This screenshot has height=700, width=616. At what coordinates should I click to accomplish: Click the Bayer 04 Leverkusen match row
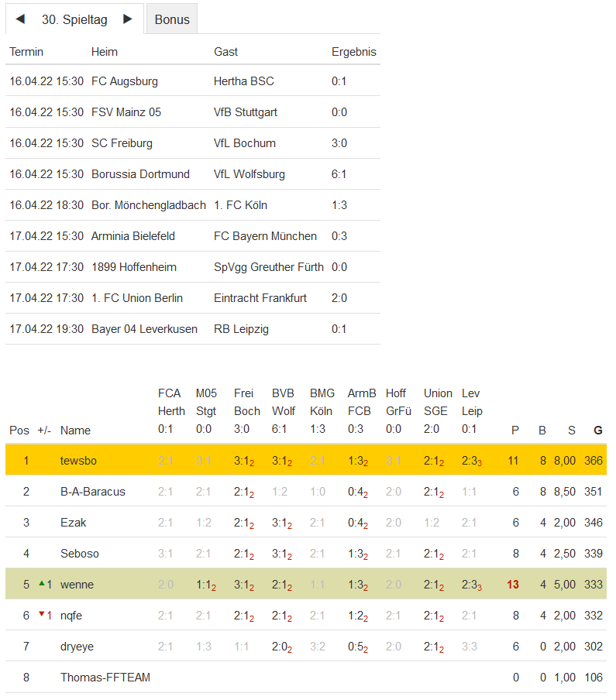[x=192, y=329]
